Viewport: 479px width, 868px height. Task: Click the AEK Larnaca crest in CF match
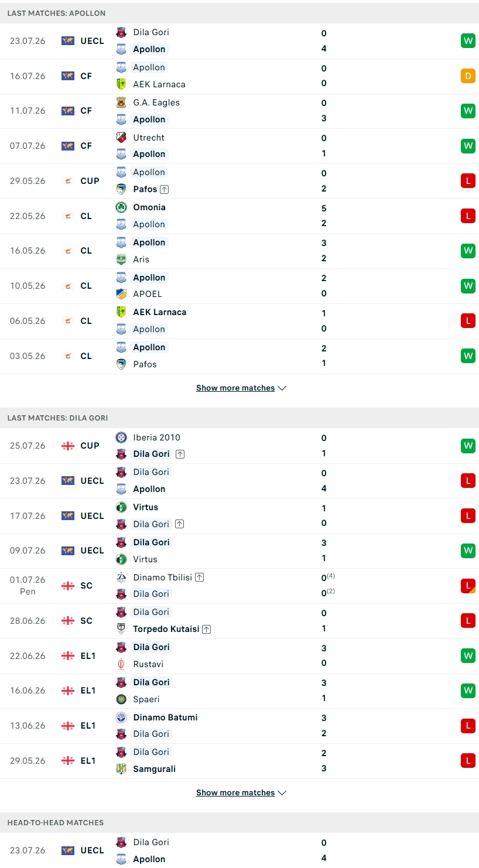coord(121,84)
